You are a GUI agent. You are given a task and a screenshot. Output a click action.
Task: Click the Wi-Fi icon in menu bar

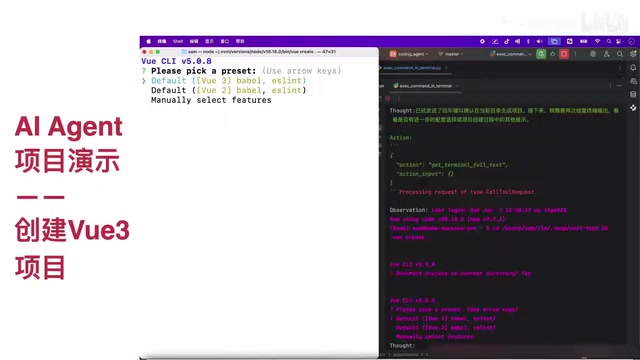[x=597, y=41]
